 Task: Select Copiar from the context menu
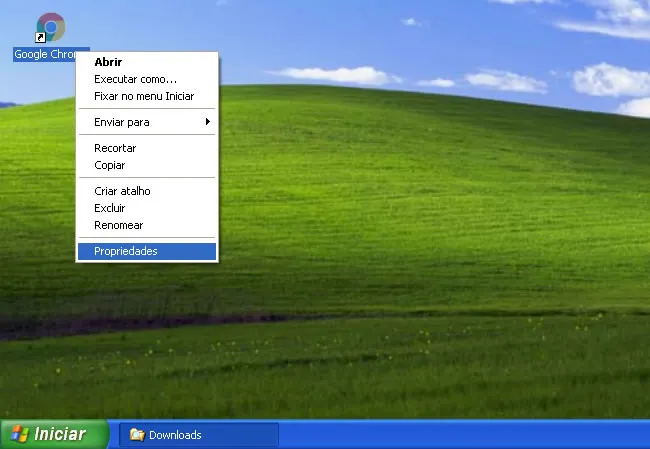(109, 165)
